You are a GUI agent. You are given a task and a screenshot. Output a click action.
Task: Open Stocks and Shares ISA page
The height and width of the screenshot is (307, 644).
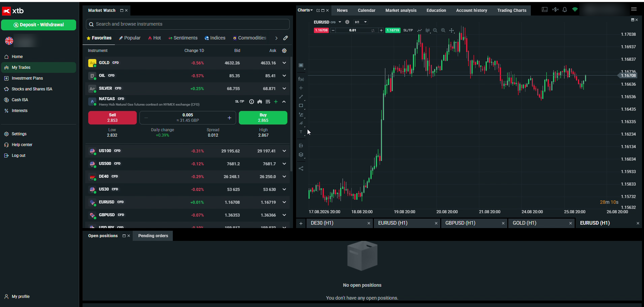coord(32,89)
